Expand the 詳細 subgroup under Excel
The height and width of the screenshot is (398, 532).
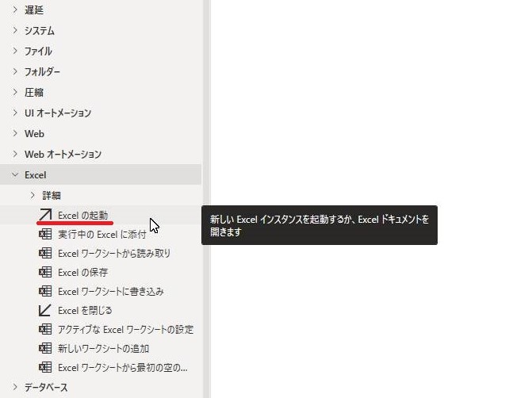coord(33,195)
